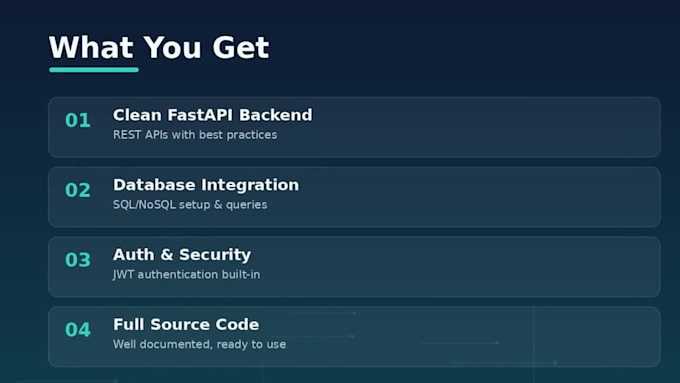This screenshot has height=383, width=680.
Task: Select the "Full Source Code" card title
Action: (186, 324)
